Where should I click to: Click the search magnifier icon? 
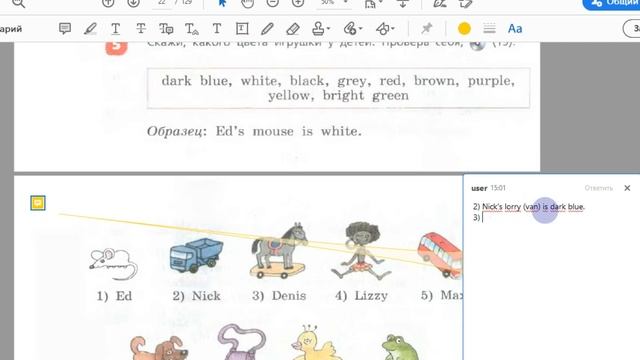click(18, 4)
